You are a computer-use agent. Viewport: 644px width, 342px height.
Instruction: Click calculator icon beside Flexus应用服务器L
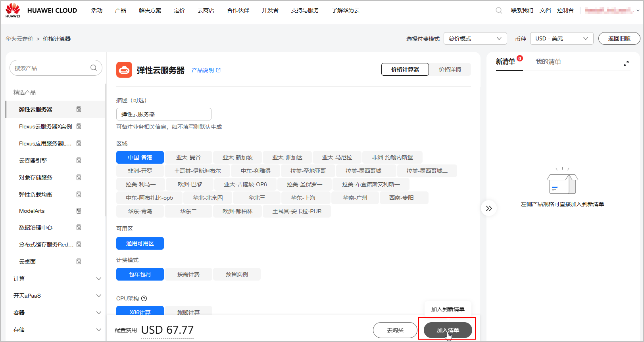click(x=79, y=143)
